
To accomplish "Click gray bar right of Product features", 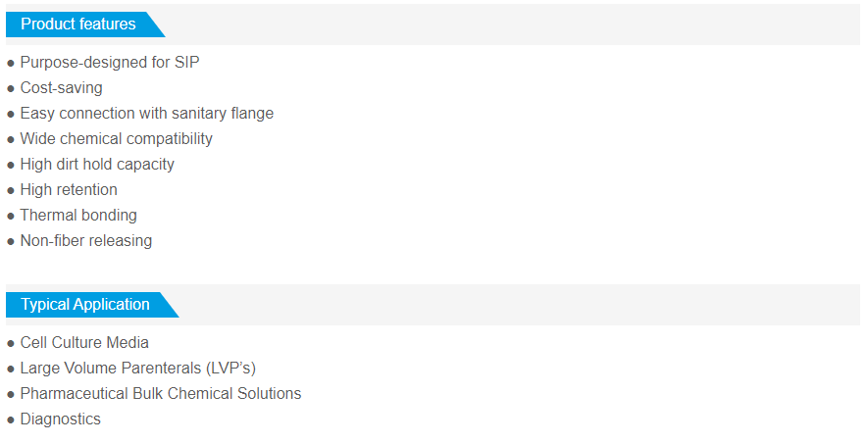I will tap(510, 25).
